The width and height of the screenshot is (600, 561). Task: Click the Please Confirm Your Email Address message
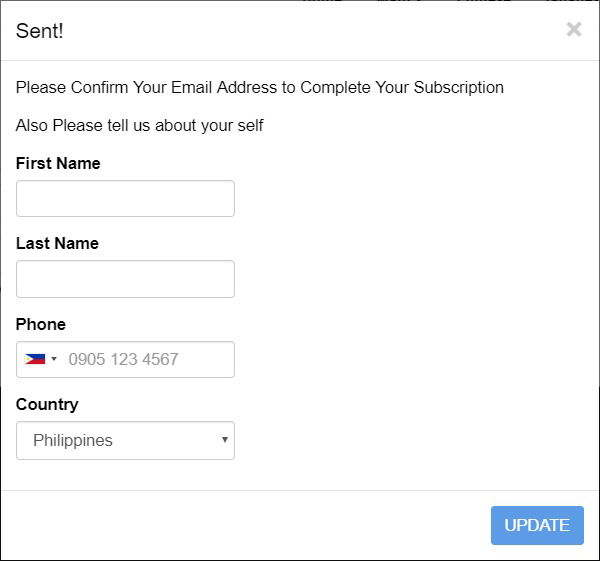pyautogui.click(x=259, y=88)
